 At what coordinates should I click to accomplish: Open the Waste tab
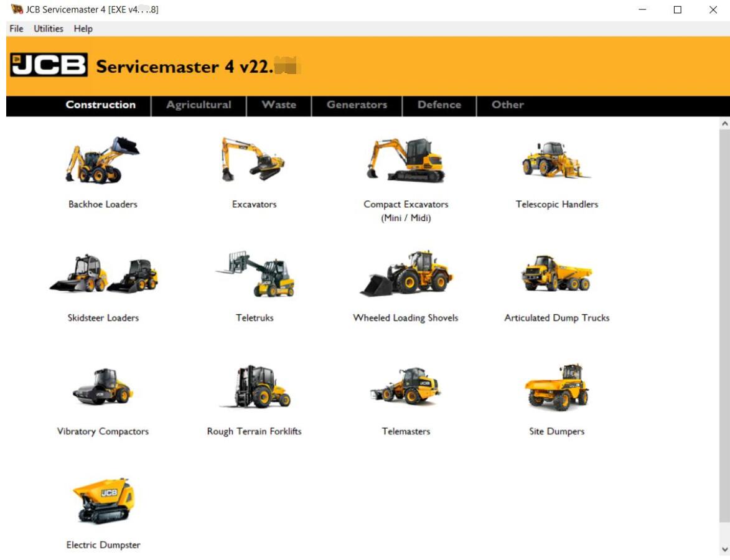[x=279, y=105]
